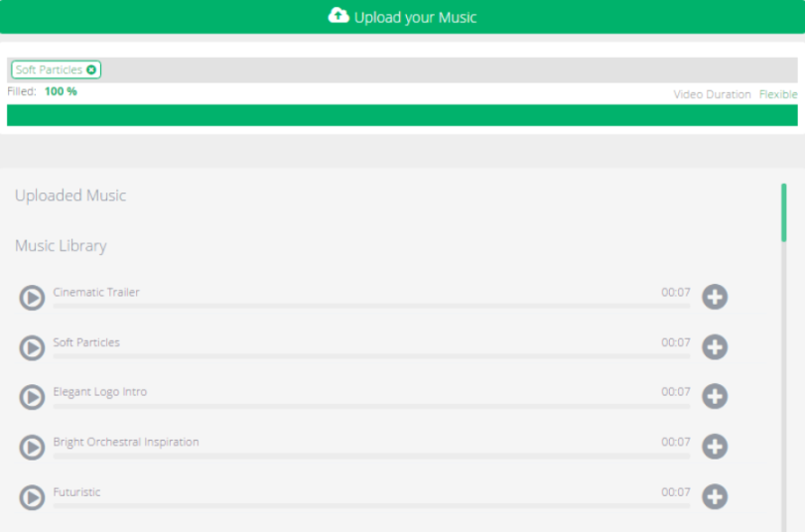Add Futuristic track with plus icon

715,496
